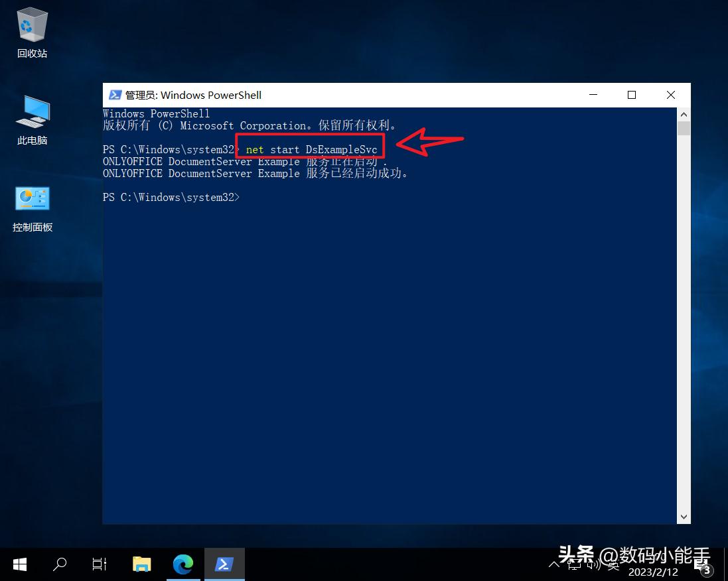
Task: Open taskbar search magnifier
Action: point(60,564)
